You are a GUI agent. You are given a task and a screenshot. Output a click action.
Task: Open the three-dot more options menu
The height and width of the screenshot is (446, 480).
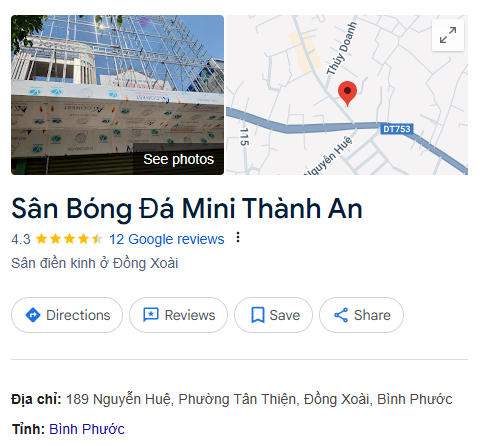click(238, 237)
